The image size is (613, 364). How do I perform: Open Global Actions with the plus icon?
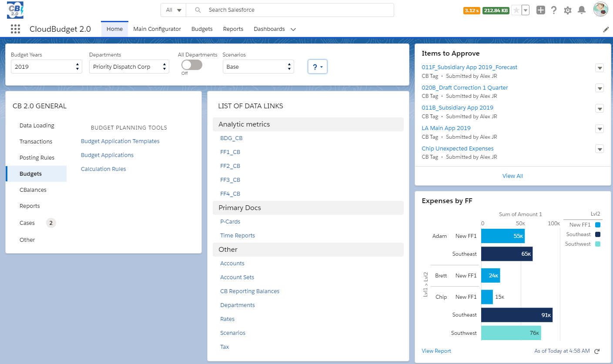coord(540,10)
